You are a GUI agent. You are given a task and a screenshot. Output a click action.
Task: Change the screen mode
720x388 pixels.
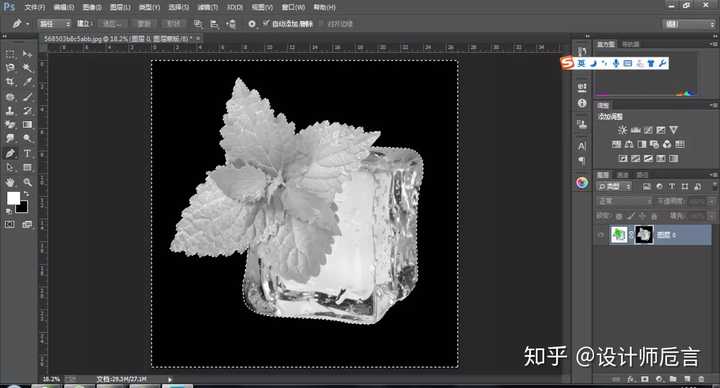[x=28, y=225]
